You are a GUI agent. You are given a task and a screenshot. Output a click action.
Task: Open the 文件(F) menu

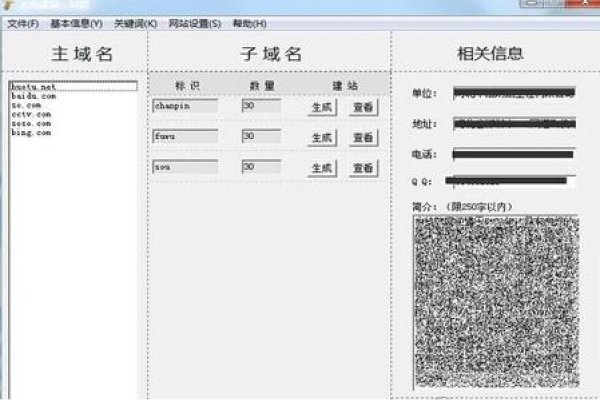[24, 23]
